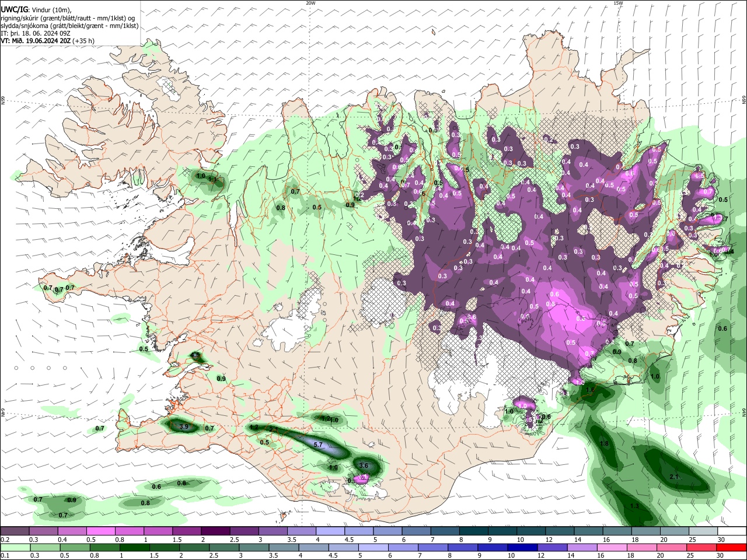Click the pale grey 25–30 swatch in upper legend
This screenshot has height=560, width=747.
[x=702, y=531]
